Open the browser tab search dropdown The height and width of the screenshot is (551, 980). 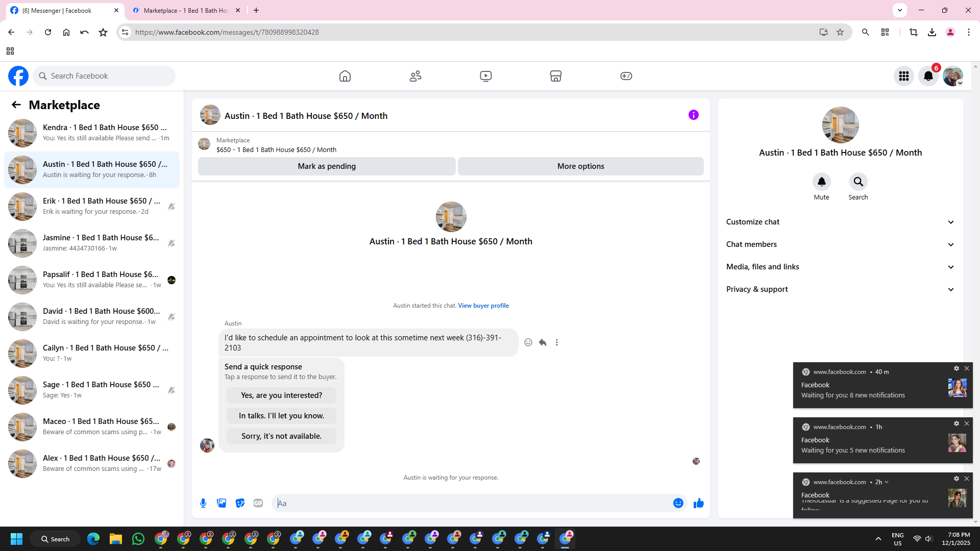900,10
